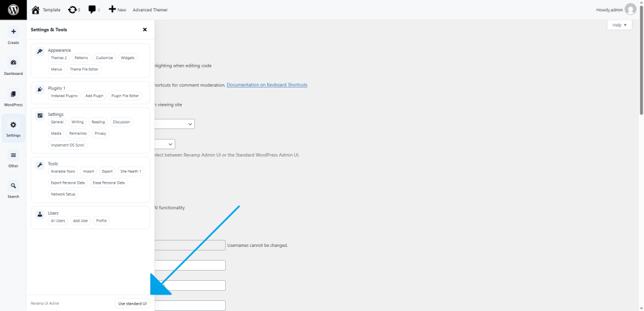This screenshot has height=311, width=644.
Task: Open the Create plus icon in sidebar
Action: click(x=13, y=31)
